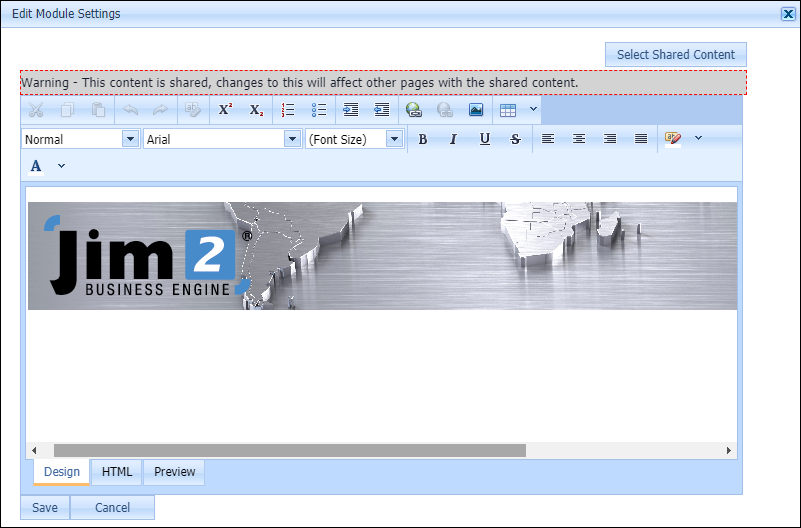Click the Undo arrow icon
Viewport: 801px width, 528px height.
click(x=131, y=110)
